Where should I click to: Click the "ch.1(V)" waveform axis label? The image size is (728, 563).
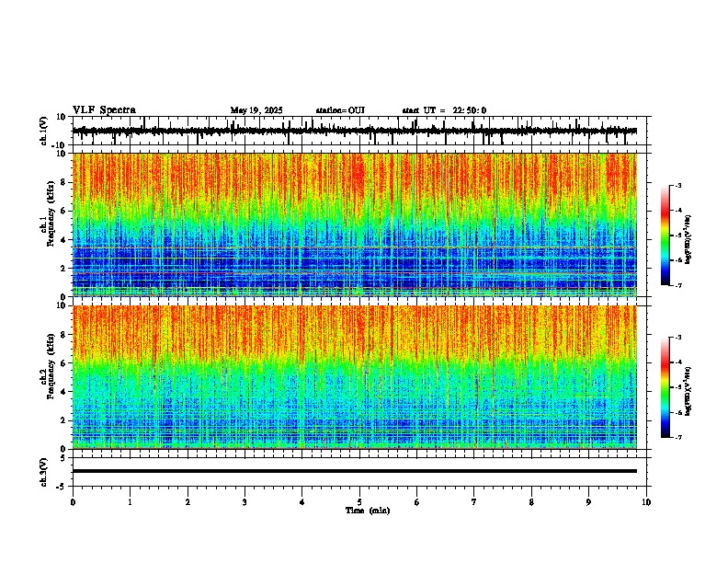pos(44,131)
